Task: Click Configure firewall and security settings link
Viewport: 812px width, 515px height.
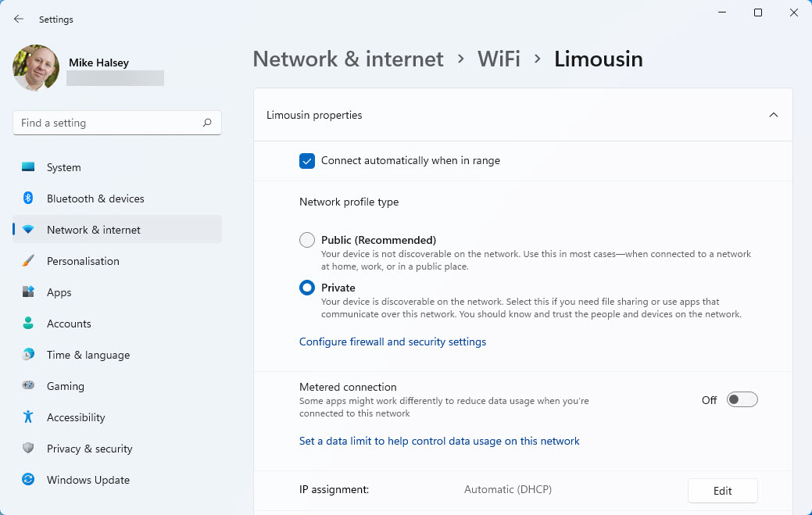Action: pyautogui.click(x=392, y=342)
